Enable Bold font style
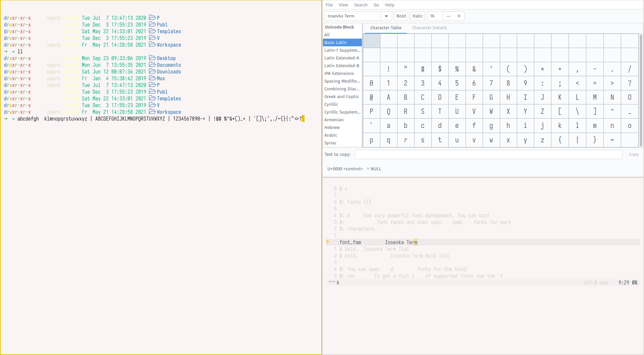644x355 pixels. click(401, 16)
